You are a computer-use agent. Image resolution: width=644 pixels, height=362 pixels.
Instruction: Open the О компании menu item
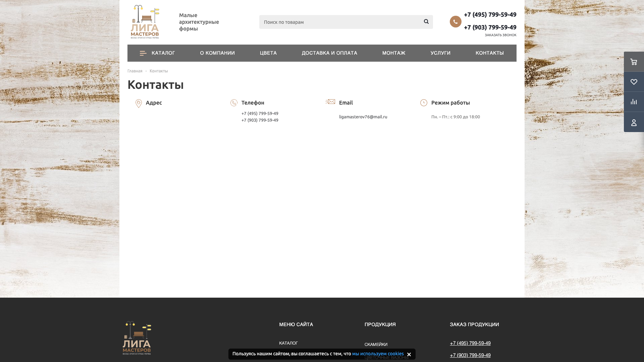tap(217, 53)
